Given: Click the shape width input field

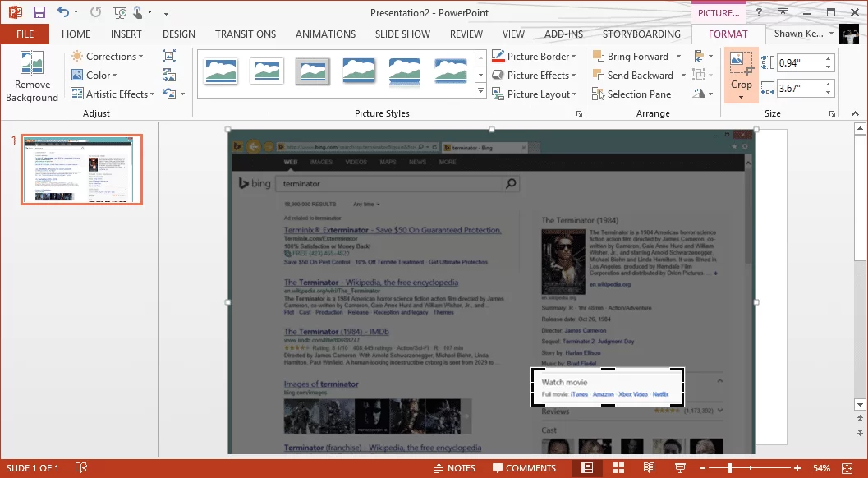Looking at the screenshot, I should pyautogui.click(x=799, y=88).
